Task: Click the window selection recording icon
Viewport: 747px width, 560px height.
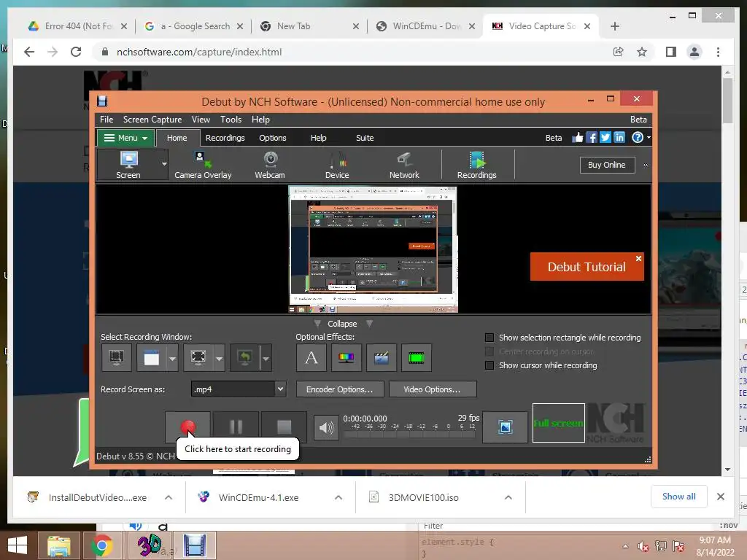Action: pos(152,357)
